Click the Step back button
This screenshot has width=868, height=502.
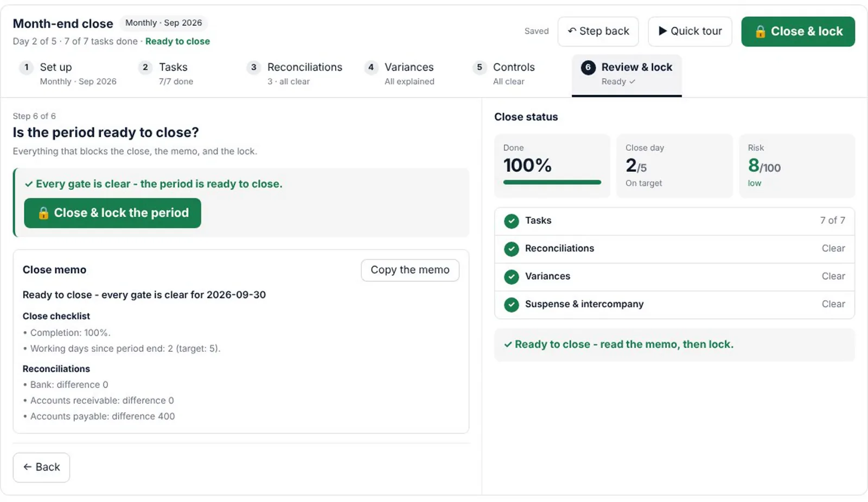point(598,31)
